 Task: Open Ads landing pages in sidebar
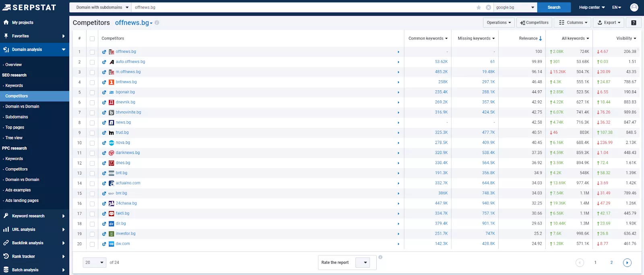(x=22, y=200)
